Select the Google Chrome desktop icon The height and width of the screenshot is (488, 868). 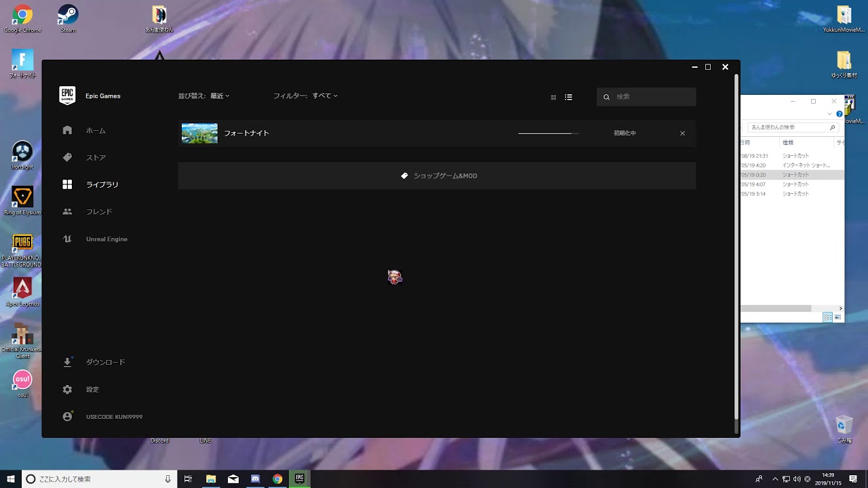tap(22, 18)
